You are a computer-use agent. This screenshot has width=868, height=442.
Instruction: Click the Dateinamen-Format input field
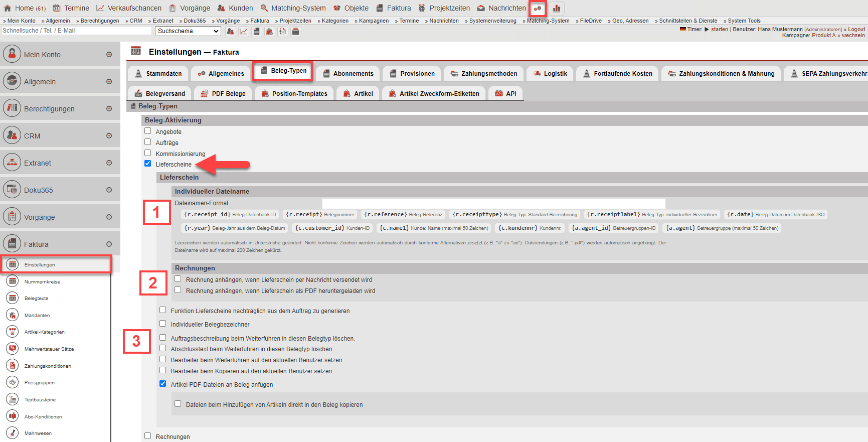click(493, 203)
